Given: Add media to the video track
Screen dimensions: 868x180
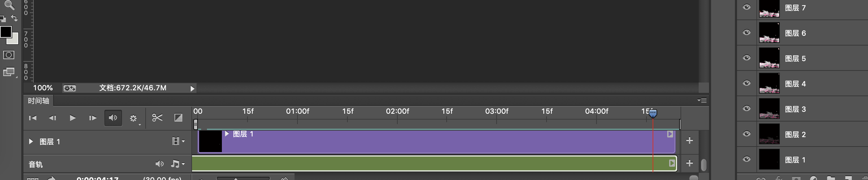Looking at the screenshot, I should 689,140.
